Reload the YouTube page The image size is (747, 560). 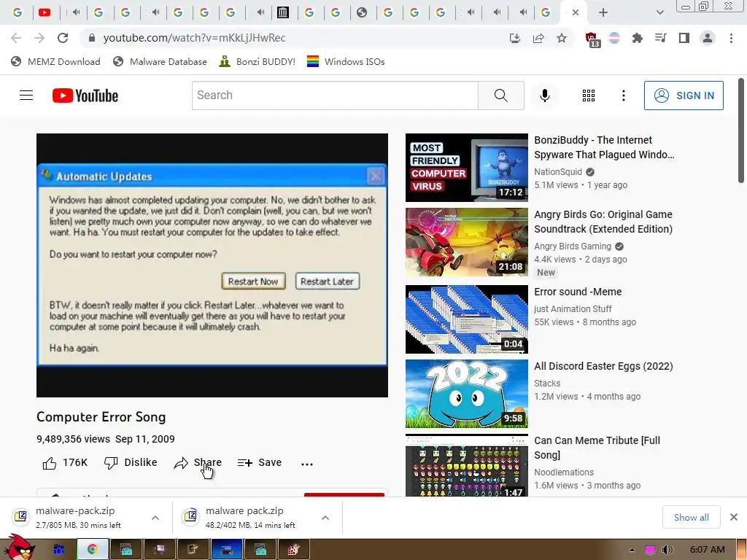[x=63, y=38]
